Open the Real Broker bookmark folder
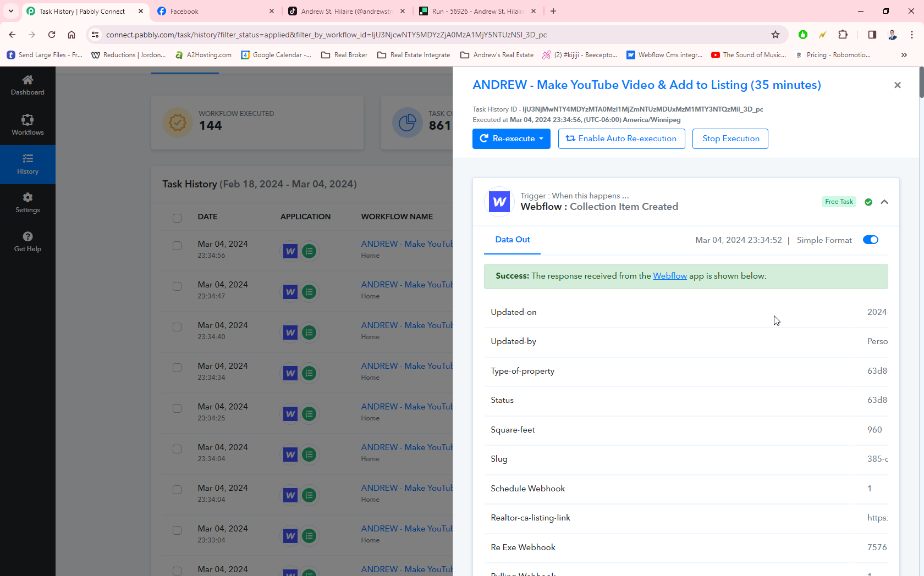Screen dimensions: 924x576 point(344,55)
